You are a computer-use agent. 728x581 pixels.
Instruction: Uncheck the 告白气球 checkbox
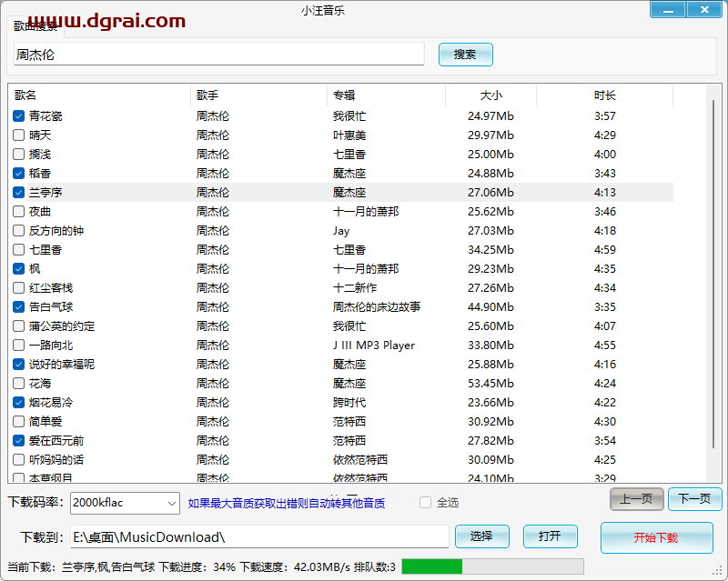click(18, 306)
